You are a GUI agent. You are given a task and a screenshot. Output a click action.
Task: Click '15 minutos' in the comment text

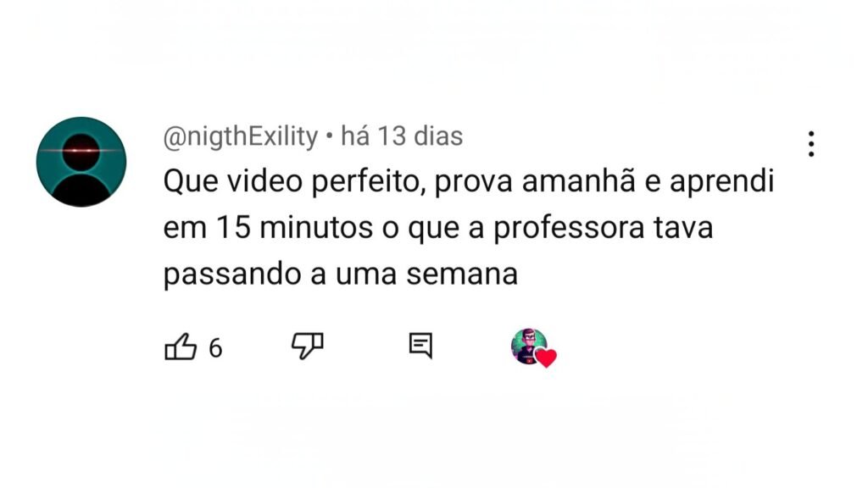pyautogui.click(x=294, y=228)
